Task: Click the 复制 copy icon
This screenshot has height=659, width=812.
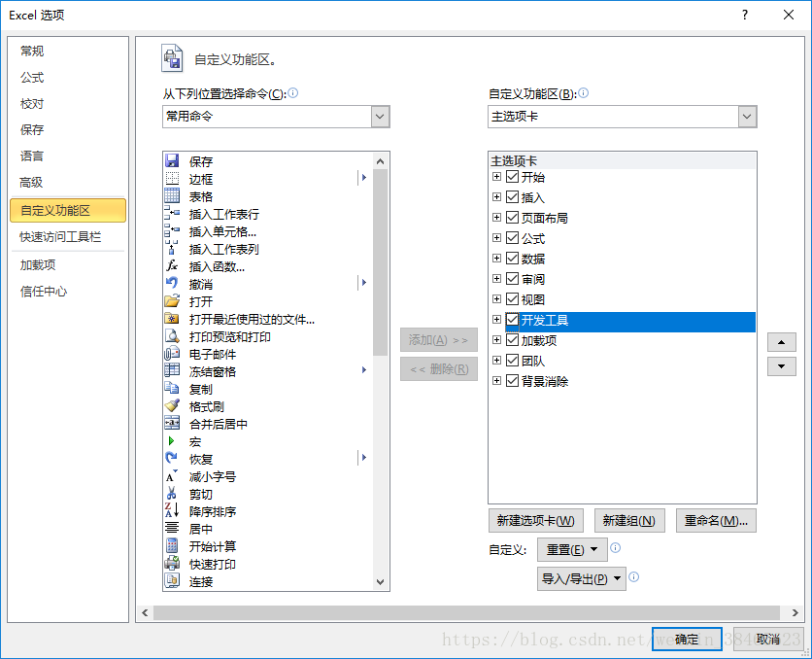Action: [172, 389]
